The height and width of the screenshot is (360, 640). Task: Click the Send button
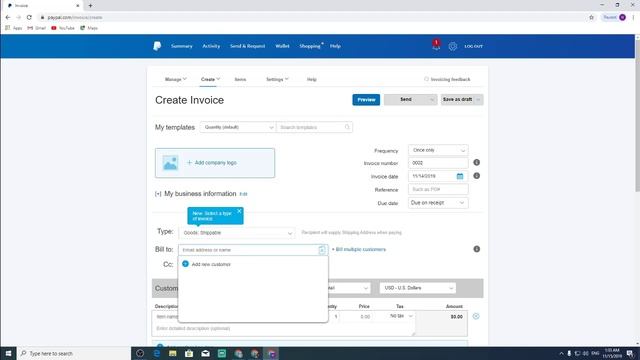point(406,100)
